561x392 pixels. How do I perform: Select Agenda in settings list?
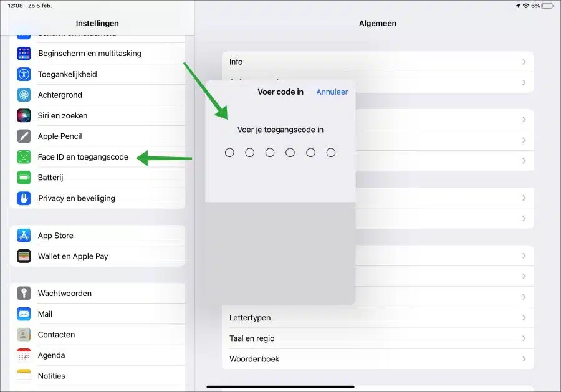tap(97, 355)
